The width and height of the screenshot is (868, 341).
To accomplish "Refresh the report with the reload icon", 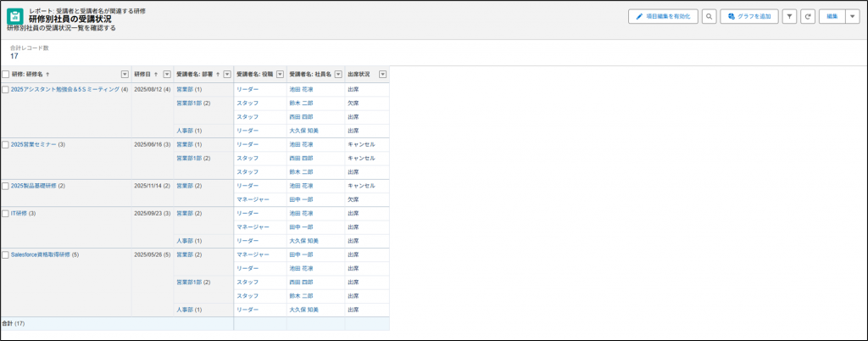I will tap(808, 16).
